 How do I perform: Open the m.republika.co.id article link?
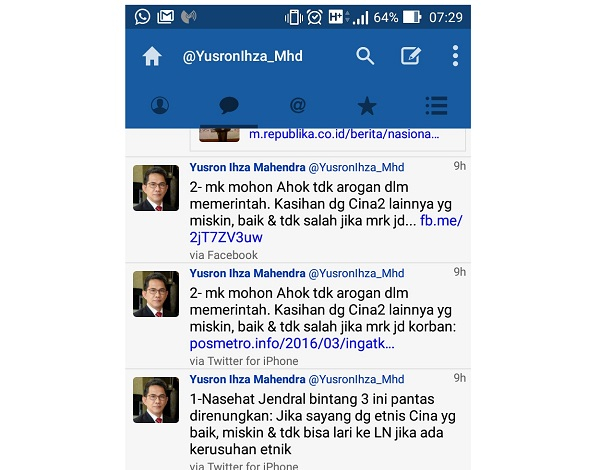(344, 134)
